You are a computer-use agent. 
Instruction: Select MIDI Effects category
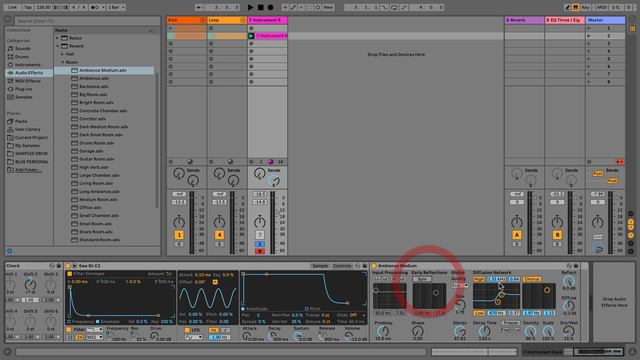coord(28,81)
